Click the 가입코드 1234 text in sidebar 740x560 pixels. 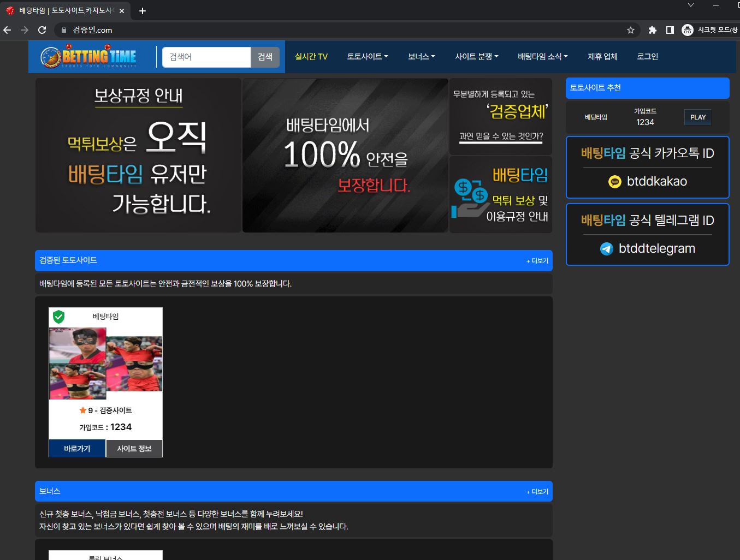645,117
